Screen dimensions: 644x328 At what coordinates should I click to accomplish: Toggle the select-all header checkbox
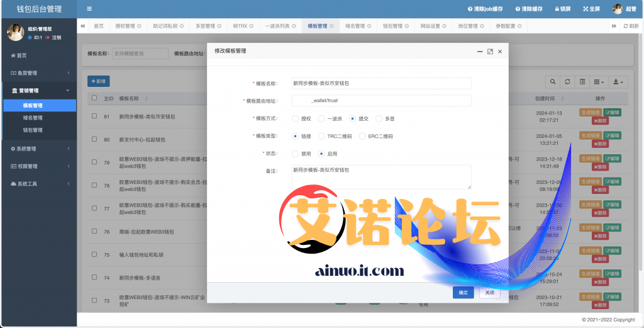(94, 98)
